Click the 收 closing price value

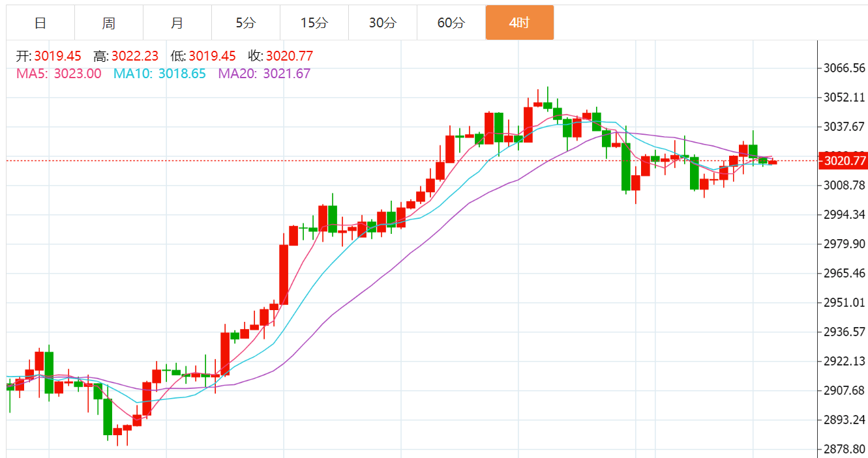click(290, 57)
